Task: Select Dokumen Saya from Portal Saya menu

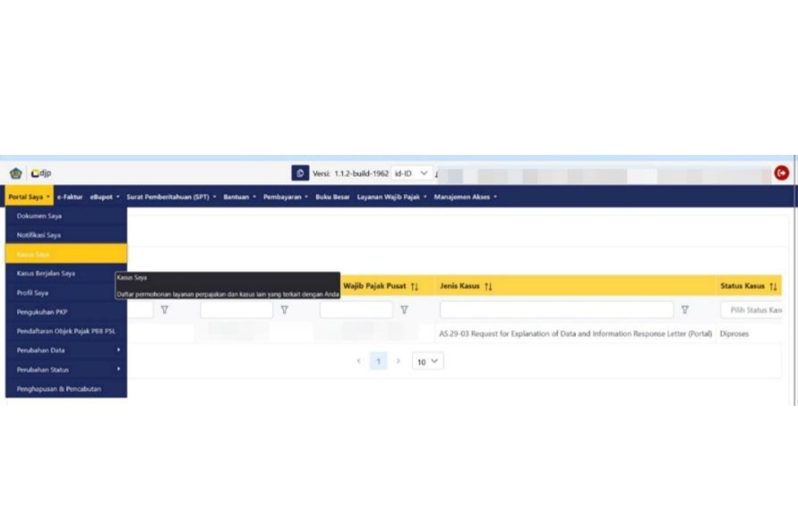Action: (66, 216)
